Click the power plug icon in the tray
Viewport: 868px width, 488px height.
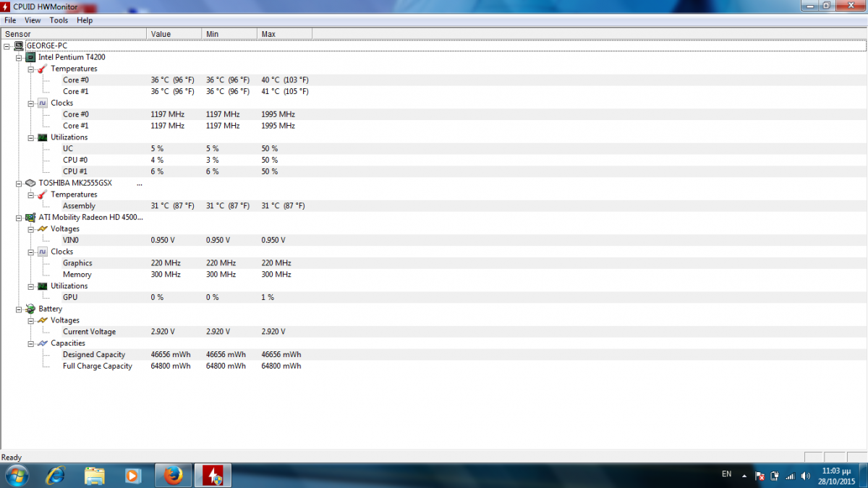[775, 476]
